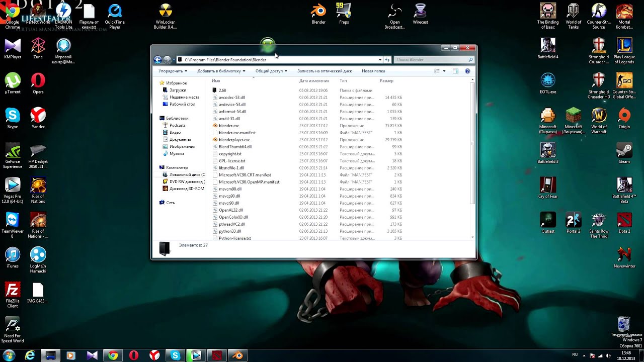This screenshot has width=644, height=362.
Task: Open the change-view options dropdown arrow
Action: click(444, 71)
